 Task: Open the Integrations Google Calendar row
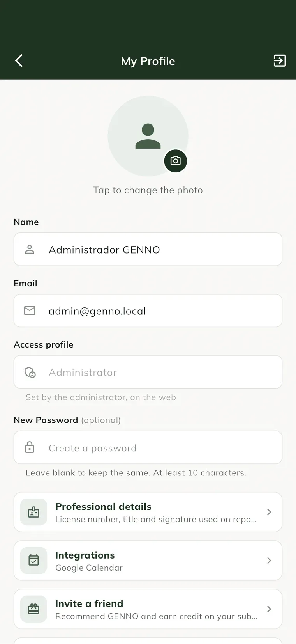click(148, 561)
